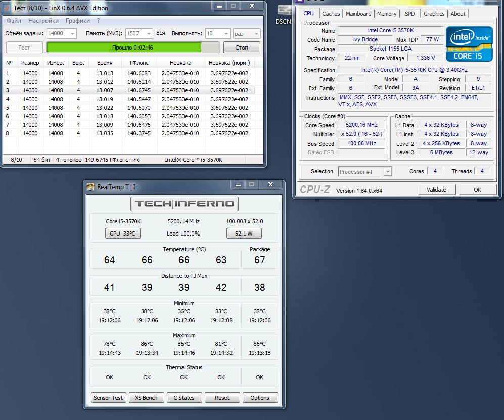The width and height of the screenshot is (504, 420).
Task: Click the Стоп button in LinX
Action: click(242, 47)
